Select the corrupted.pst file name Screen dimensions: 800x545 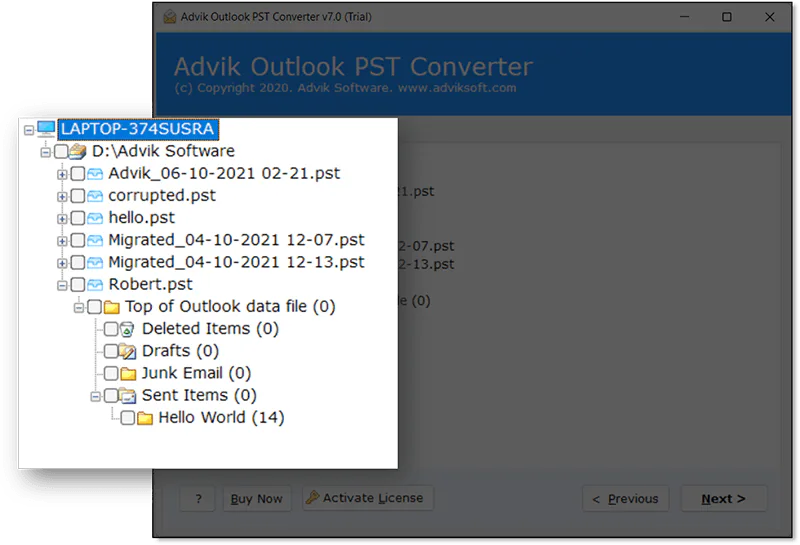[162, 196]
